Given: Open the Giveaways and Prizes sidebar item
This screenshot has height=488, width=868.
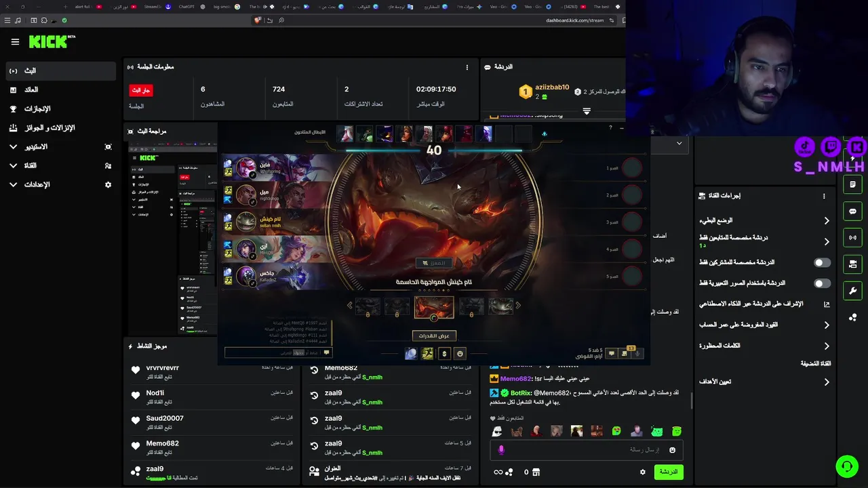Looking at the screenshot, I should click(x=61, y=127).
